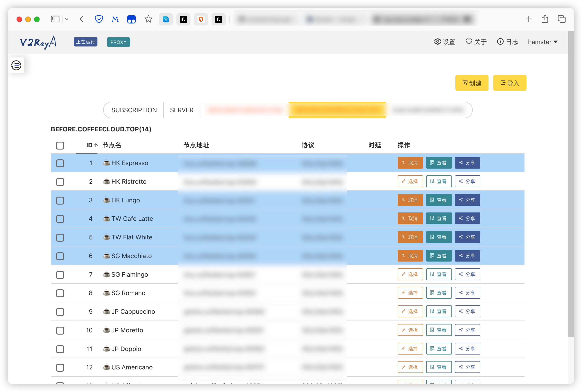Tick the checkbox for HK Espresso
582x392 pixels.
tap(60, 163)
